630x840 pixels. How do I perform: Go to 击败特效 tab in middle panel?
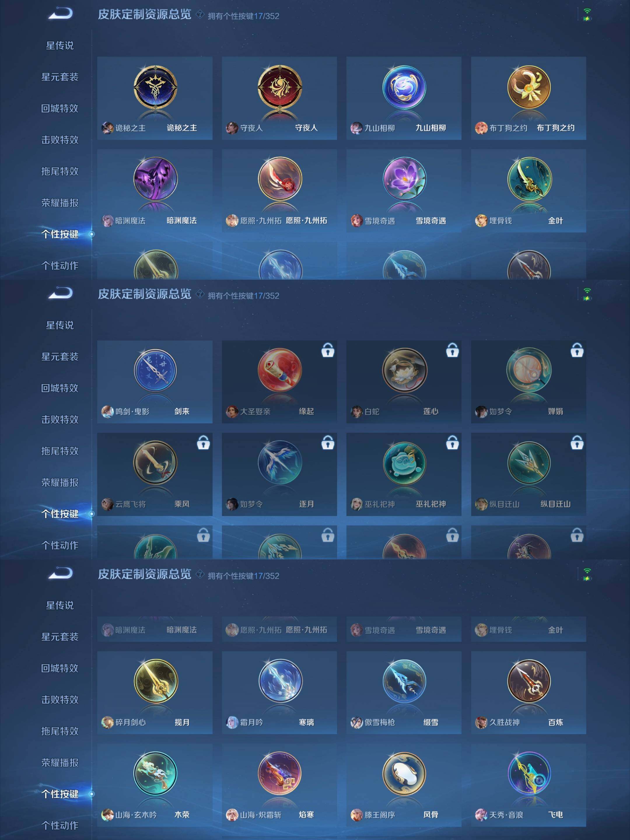point(60,420)
